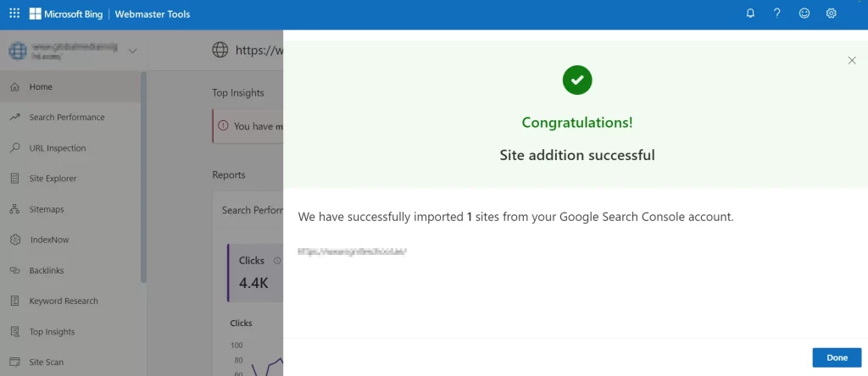Open the Microsoft apps grid launcher
The width and height of the screenshot is (868, 376).
coord(14,14)
